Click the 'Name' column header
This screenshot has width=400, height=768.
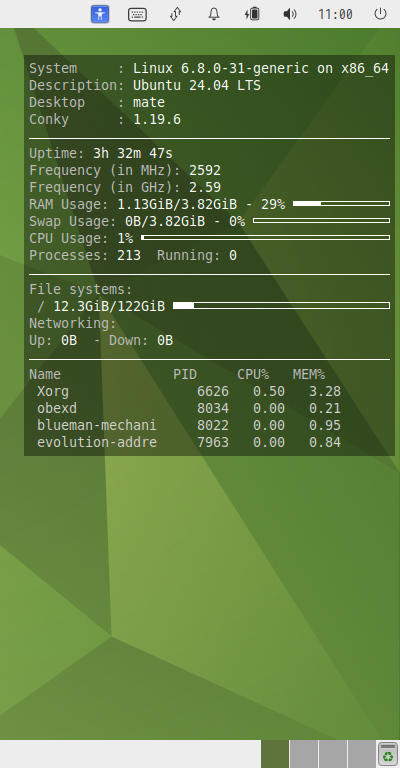coord(45,375)
